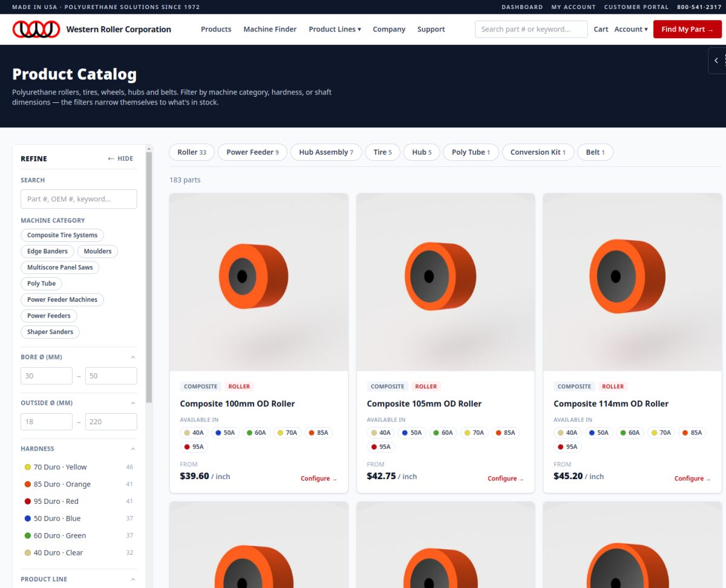The height and width of the screenshot is (588, 726).
Task: Toggle Moulders machine category
Action: click(x=97, y=251)
